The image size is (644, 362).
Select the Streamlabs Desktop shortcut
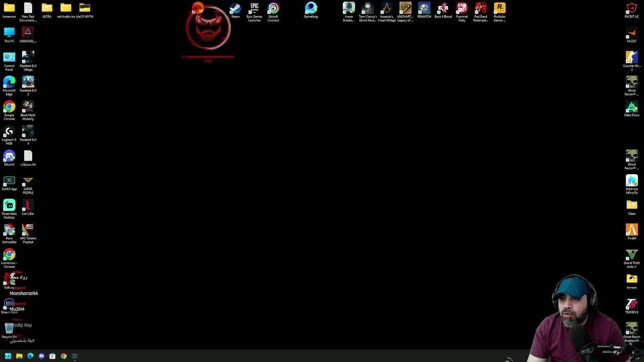point(9,210)
